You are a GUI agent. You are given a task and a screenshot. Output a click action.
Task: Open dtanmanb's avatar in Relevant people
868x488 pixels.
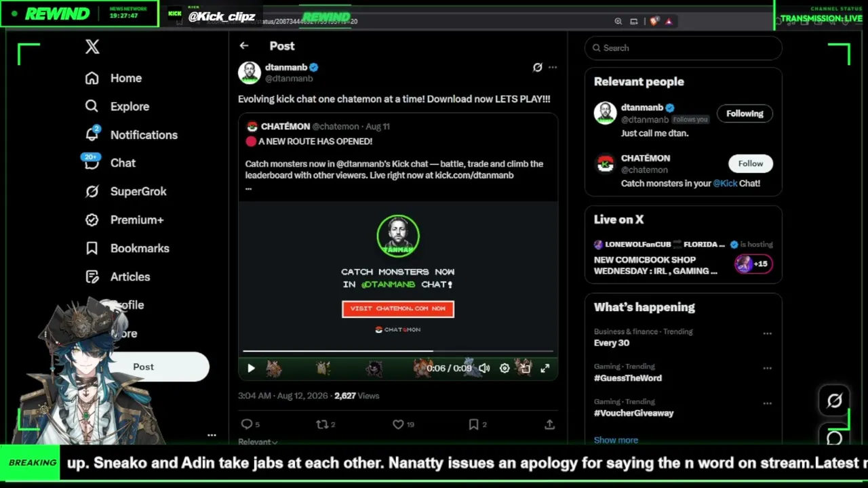[x=605, y=113]
